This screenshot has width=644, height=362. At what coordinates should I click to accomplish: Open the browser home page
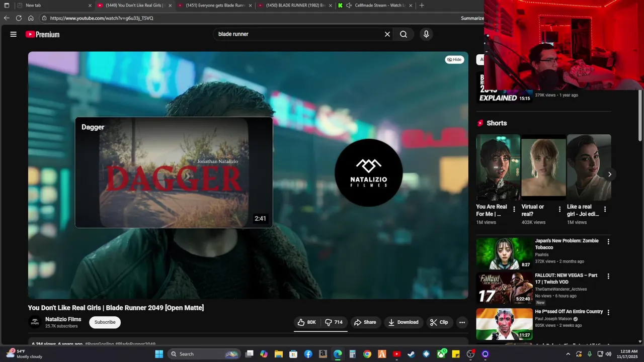[31, 18]
